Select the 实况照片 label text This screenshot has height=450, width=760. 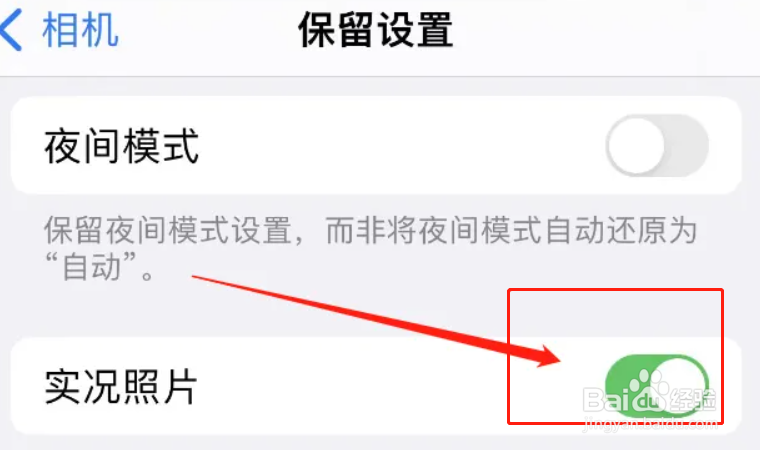pyautogui.click(x=121, y=386)
